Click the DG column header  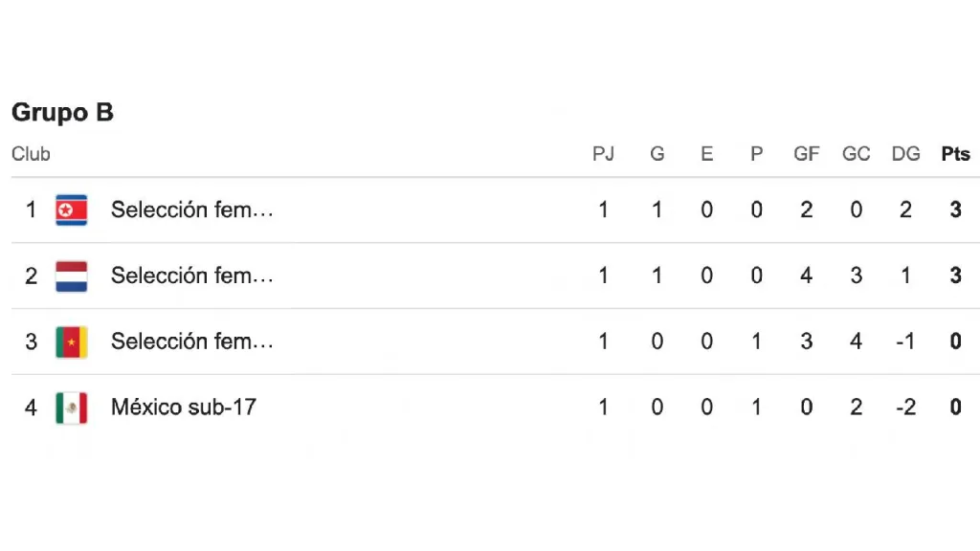(905, 154)
